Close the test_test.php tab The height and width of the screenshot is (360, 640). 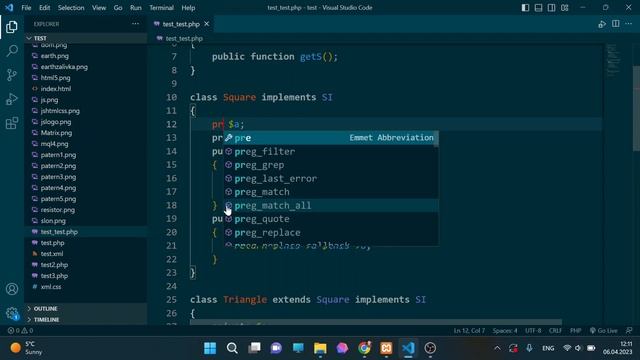207,24
